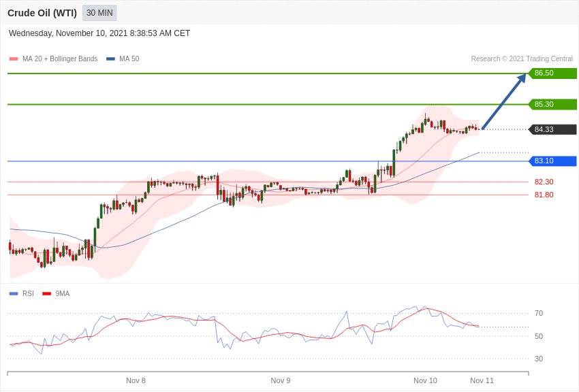Click the blue MA 50 legend swatch

point(110,59)
